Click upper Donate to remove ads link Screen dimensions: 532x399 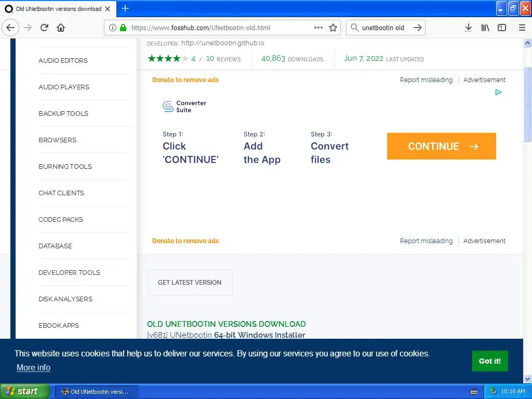tap(185, 79)
